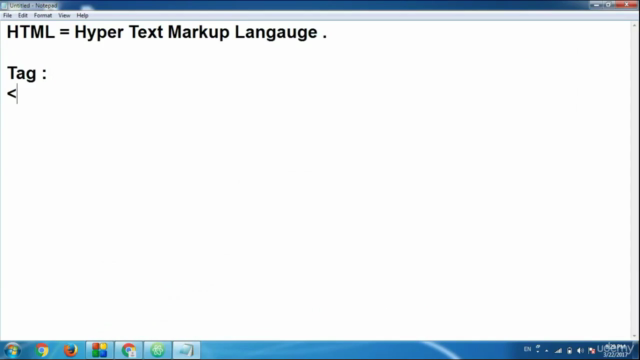Viewport: 640px width, 360px height.
Task: Click the text 'Hyper Text Markup Langauge'
Action: pyautogui.click(x=196, y=32)
